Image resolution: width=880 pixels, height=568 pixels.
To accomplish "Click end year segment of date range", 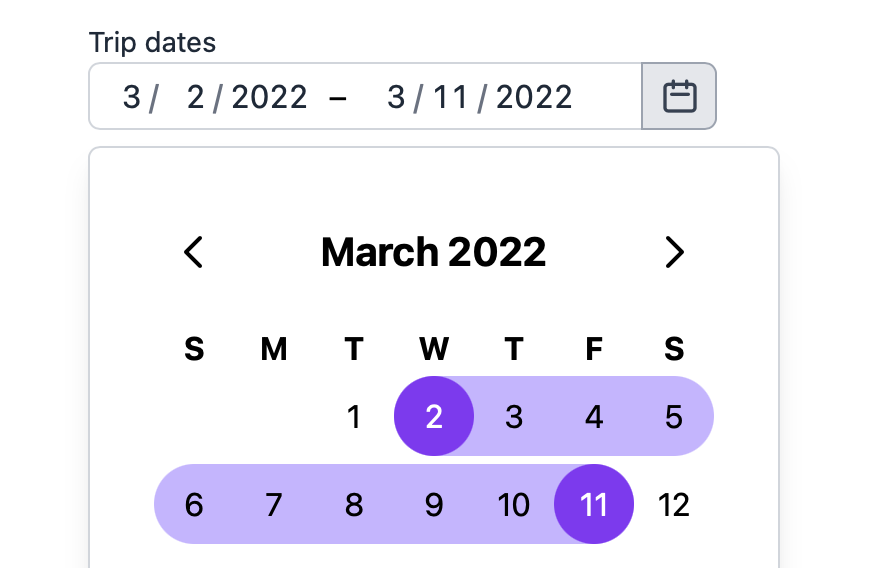I will [x=534, y=97].
